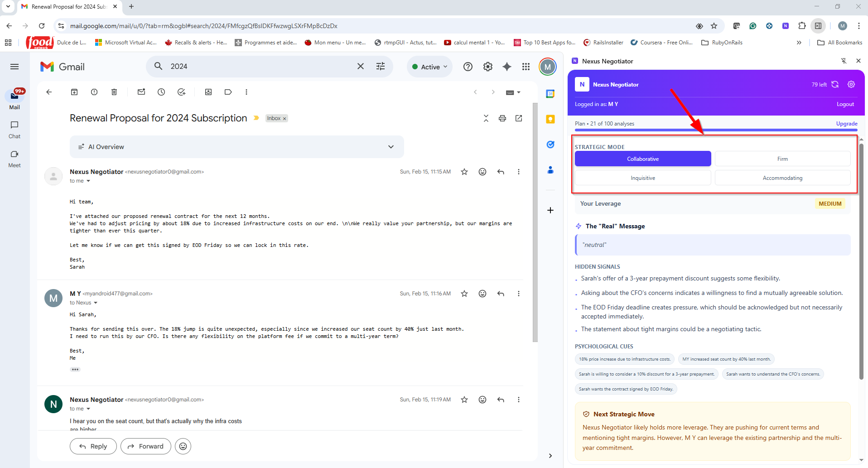Show recipient details for Sarah's email

click(88, 181)
